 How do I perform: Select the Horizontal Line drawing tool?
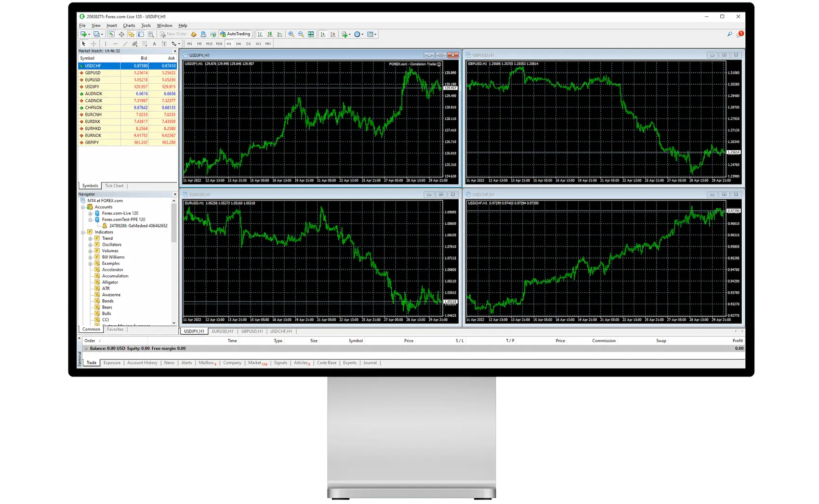pos(115,44)
